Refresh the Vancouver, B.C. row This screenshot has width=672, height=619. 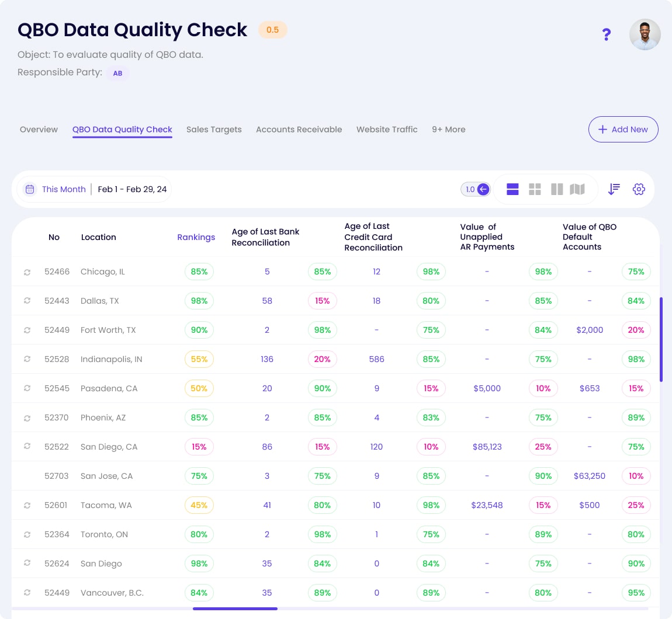coord(27,593)
